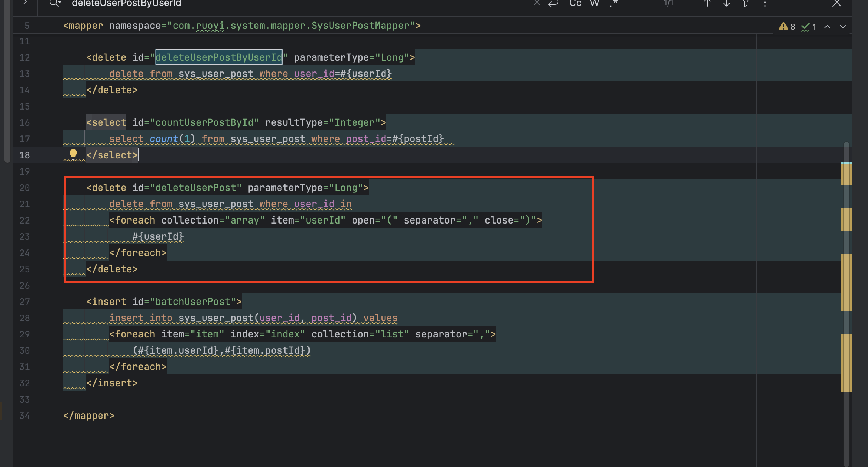This screenshot has width=868, height=467.
Task: Open the search bar more options menu
Action: (765, 4)
